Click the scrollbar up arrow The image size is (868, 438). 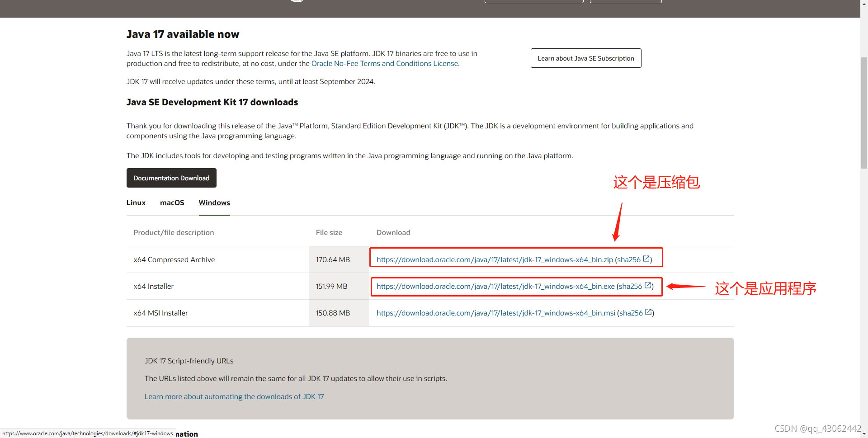click(864, 4)
